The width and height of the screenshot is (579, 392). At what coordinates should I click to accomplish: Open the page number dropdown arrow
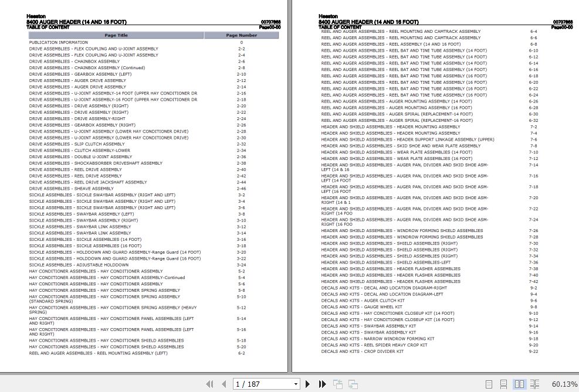(x=296, y=384)
